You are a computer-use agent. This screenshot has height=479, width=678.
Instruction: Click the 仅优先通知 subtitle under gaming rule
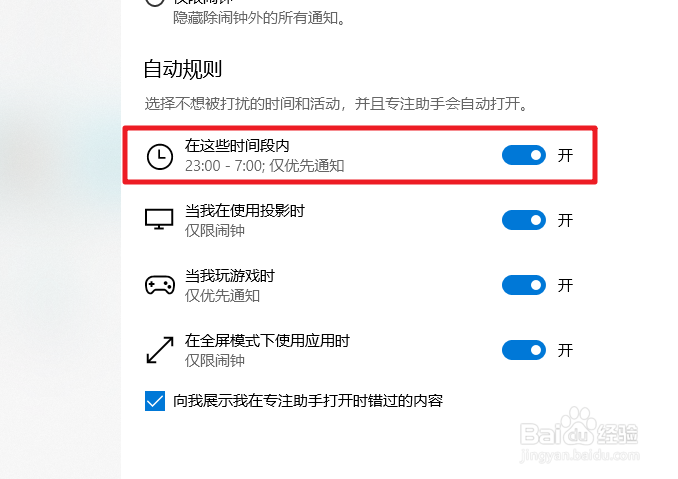pyautogui.click(x=222, y=296)
